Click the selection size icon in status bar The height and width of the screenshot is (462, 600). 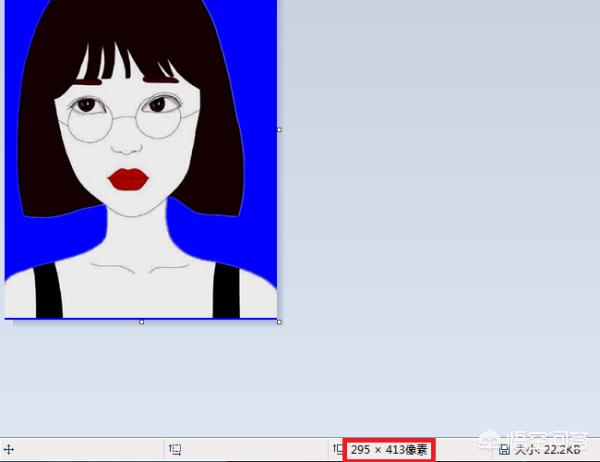175,450
